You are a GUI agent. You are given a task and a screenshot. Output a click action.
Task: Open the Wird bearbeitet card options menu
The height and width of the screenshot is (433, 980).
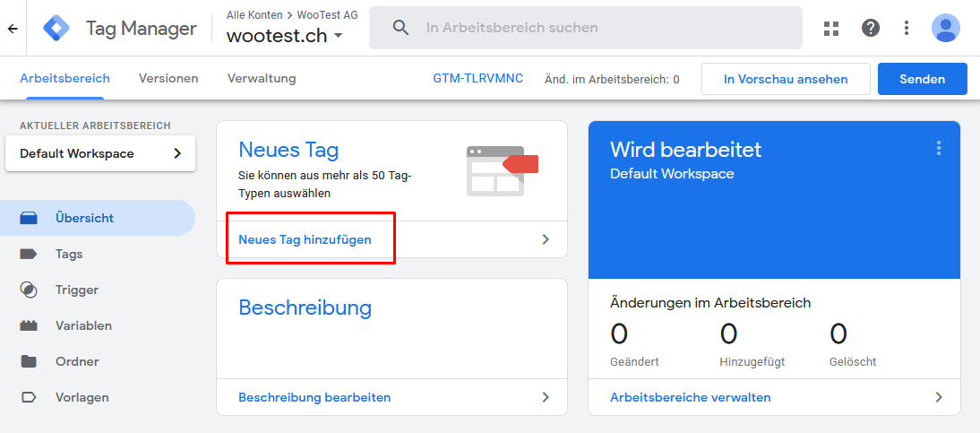coord(938,148)
